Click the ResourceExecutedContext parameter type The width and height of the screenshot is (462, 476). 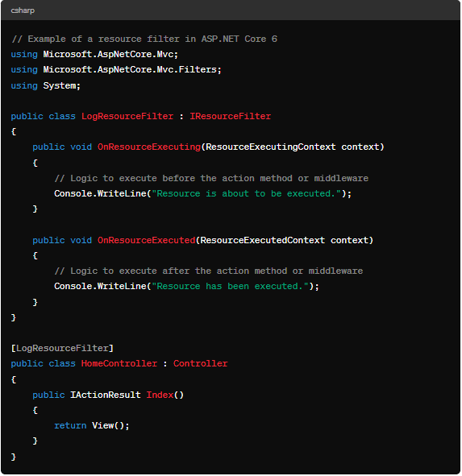coord(263,241)
